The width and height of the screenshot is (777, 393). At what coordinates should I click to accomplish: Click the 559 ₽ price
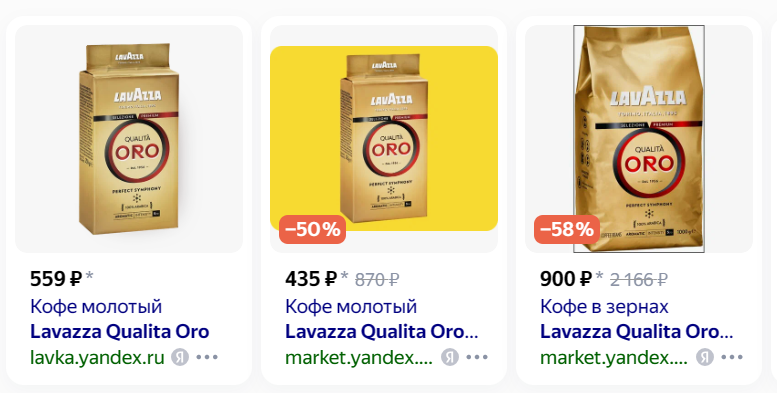tap(56, 279)
